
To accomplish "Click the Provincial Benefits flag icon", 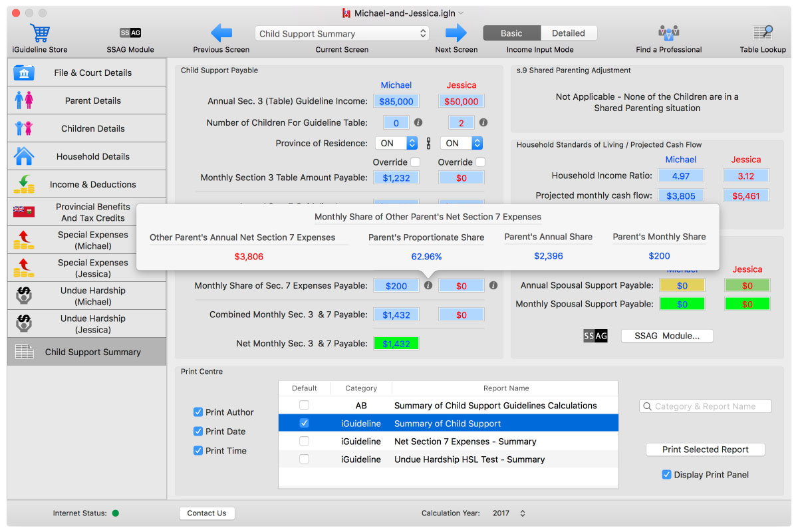I will pos(24,212).
